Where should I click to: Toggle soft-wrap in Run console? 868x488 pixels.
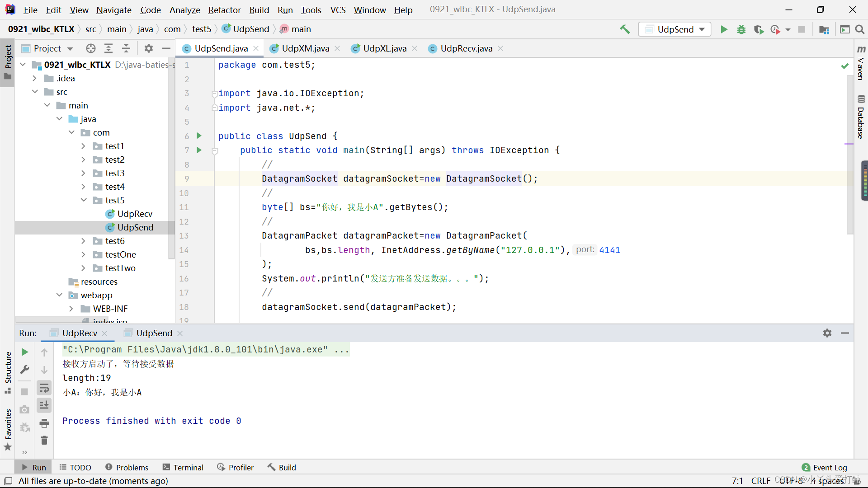coord(44,388)
